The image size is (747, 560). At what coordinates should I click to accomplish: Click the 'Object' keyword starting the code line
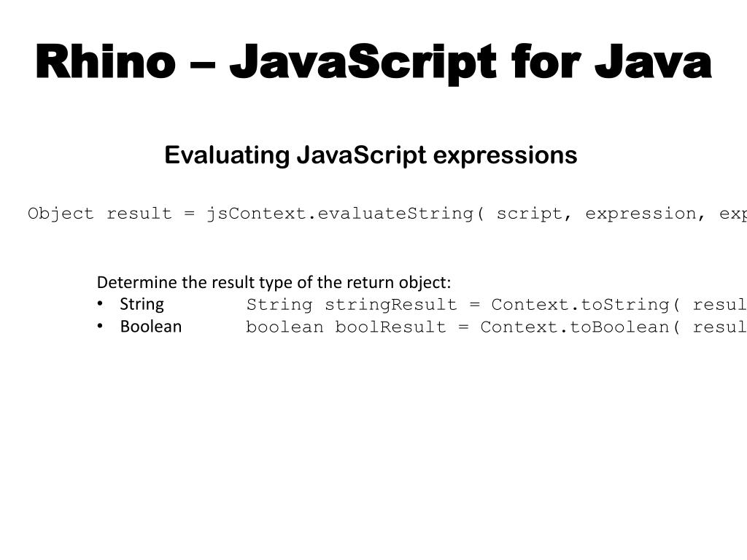pos(61,214)
